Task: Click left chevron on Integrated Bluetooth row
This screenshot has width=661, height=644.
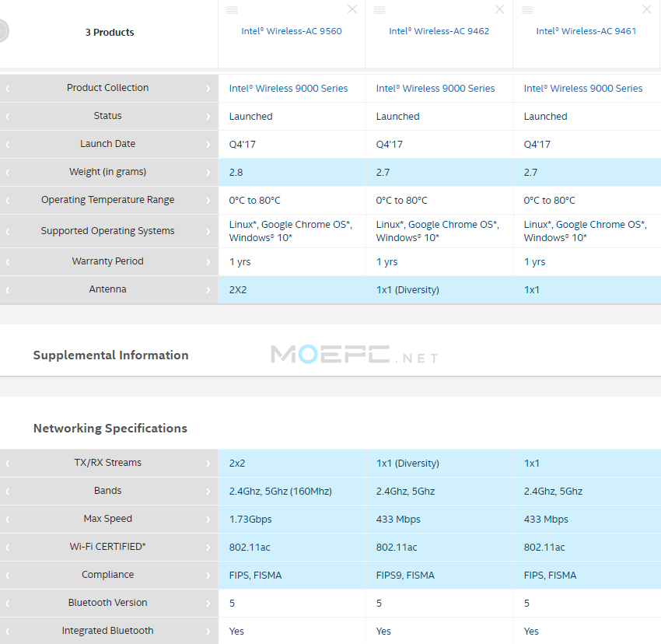Action: (8, 631)
